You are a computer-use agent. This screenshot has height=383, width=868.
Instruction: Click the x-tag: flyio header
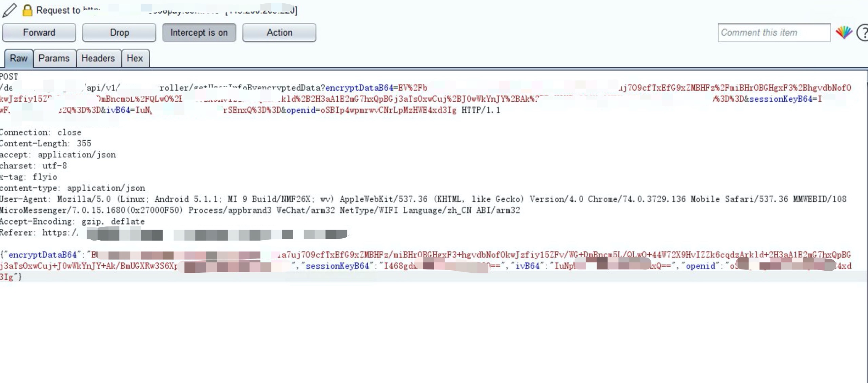tap(28, 177)
